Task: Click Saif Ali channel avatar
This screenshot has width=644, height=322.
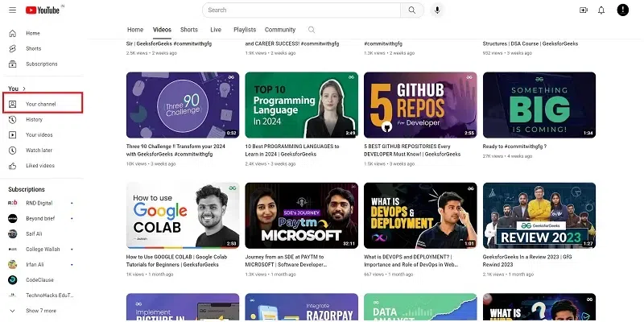Action: [13, 233]
